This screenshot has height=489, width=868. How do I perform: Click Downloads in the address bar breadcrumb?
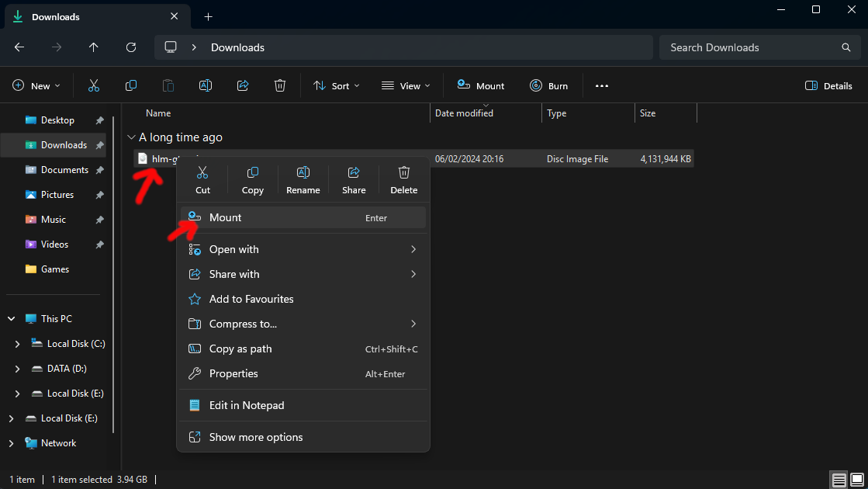[x=237, y=47]
